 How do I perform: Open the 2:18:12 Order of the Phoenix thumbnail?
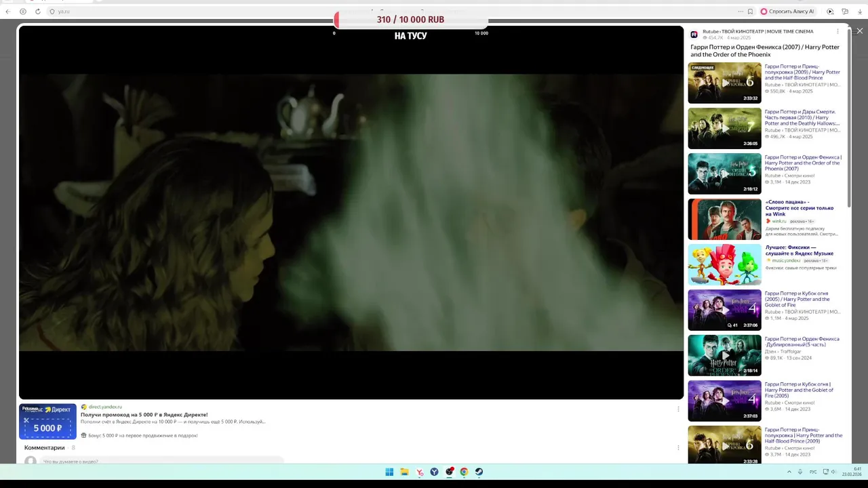click(724, 174)
